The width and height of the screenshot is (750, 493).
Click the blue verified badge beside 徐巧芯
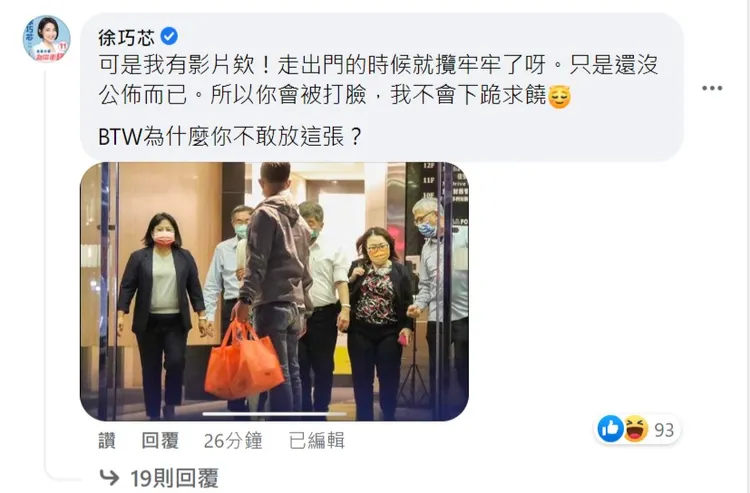tap(168, 36)
